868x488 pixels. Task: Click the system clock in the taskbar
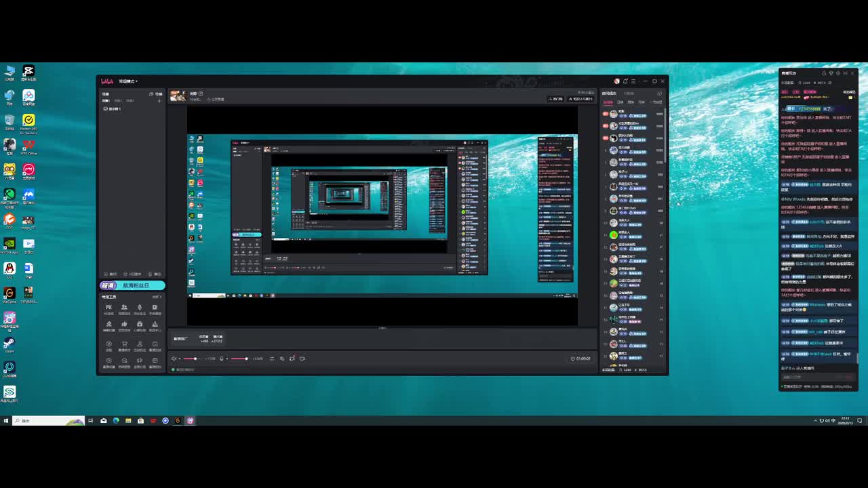click(x=844, y=420)
